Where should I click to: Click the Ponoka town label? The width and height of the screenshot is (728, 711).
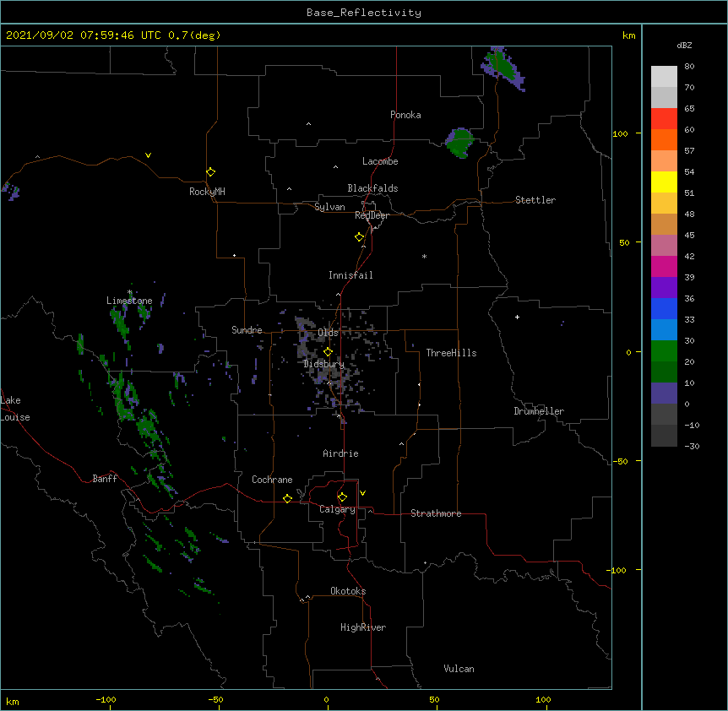click(405, 115)
